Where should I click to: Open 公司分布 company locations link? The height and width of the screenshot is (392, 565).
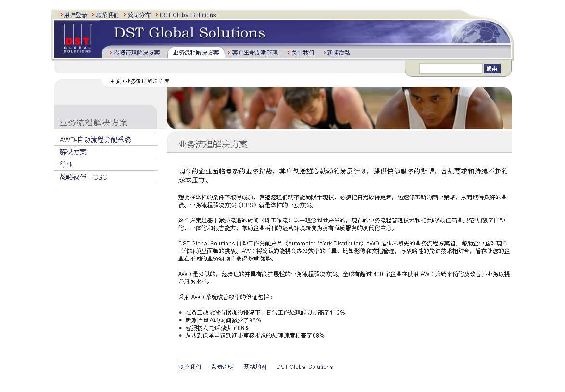point(139,15)
